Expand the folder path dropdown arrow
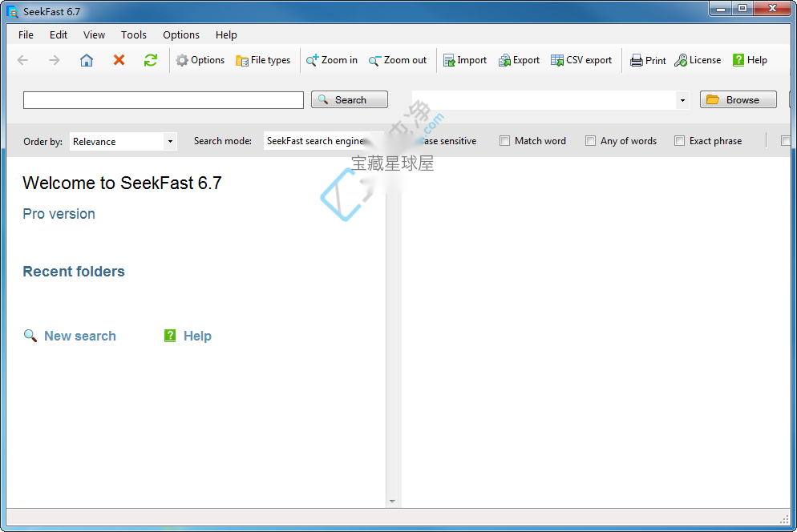Viewport: 797px width, 532px height. pos(682,100)
